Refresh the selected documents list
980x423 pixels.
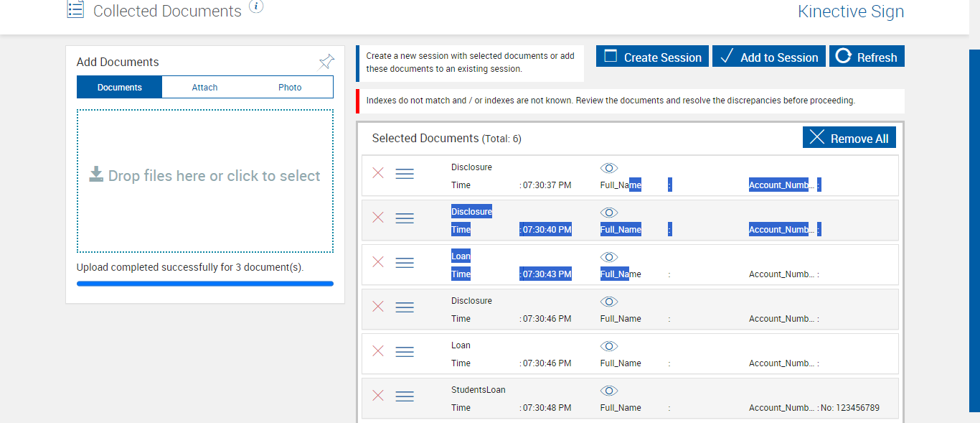point(867,57)
